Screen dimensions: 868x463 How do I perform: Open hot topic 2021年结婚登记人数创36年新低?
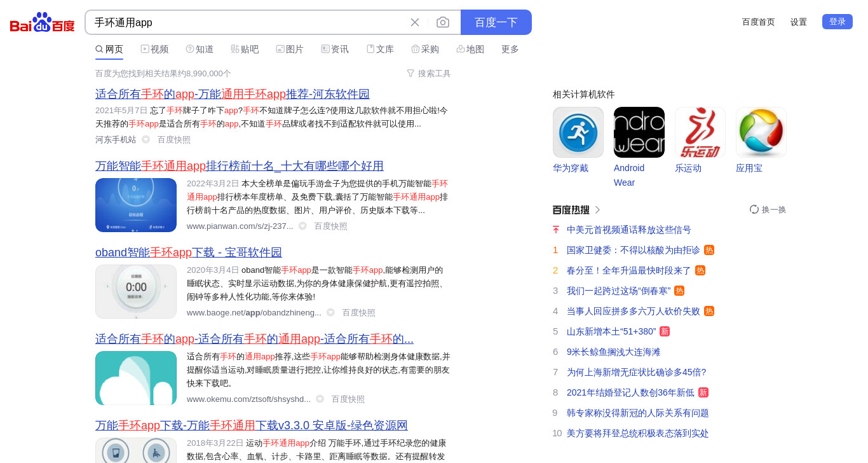[x=630, y=392]
